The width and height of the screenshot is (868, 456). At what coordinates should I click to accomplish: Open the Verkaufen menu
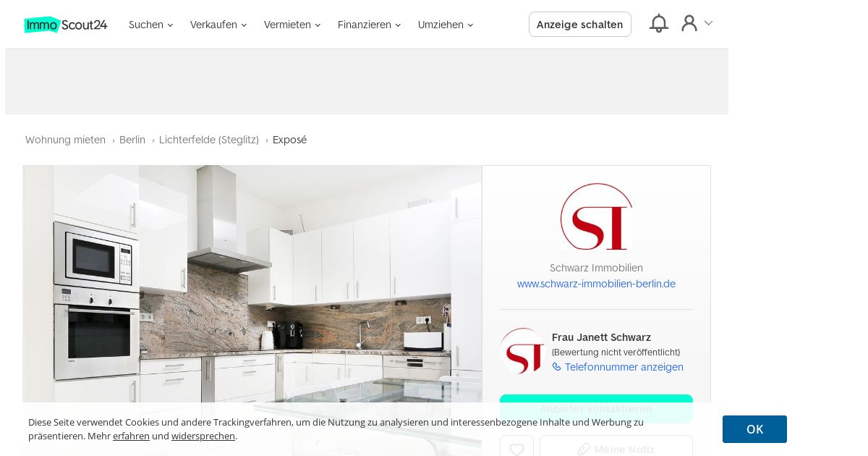(x=218, y=25)
